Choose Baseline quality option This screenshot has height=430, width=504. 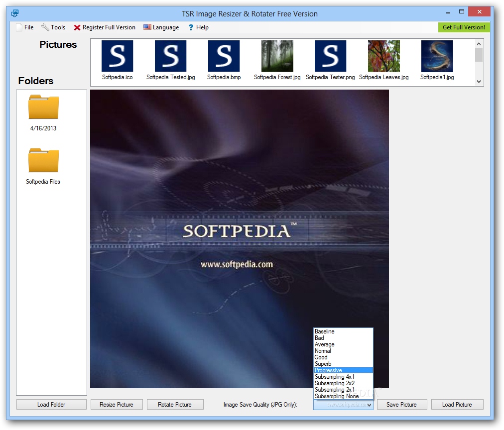343,331
